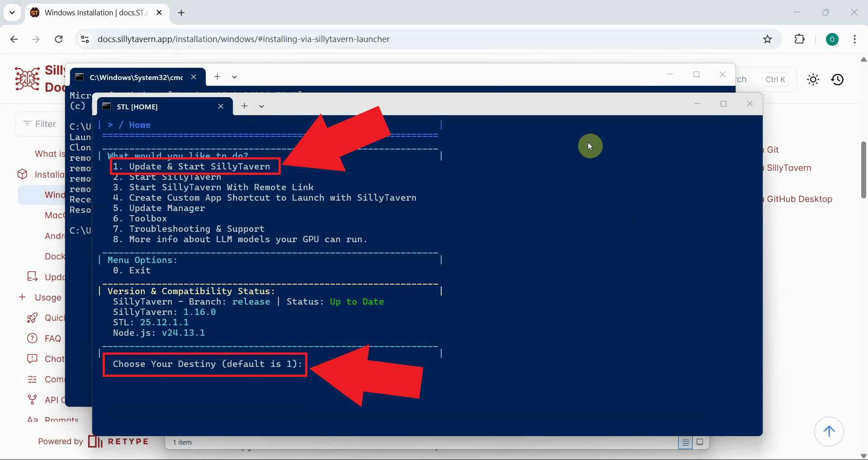Reload the page with the browser refresh icon
The height and width of the screenshot is (460, 868).
(x=59, y=39)
